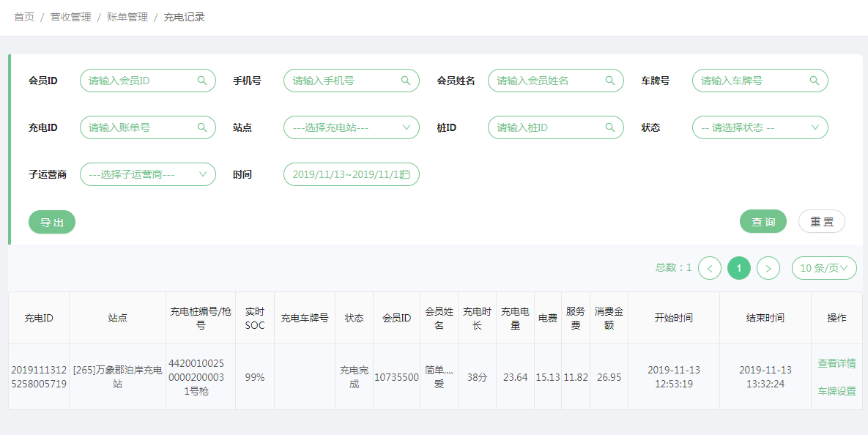Click column header 站点

pyautogui.click(x=117, y=319)
